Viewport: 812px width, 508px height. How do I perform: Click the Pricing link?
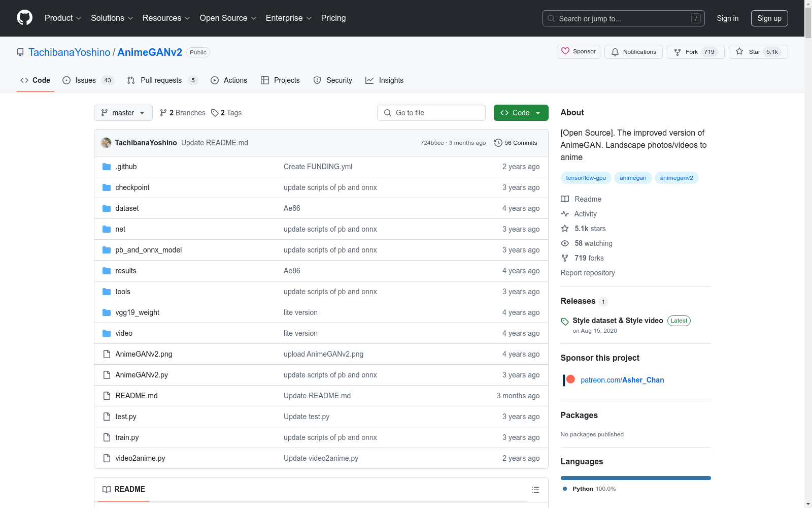(333, 18)
